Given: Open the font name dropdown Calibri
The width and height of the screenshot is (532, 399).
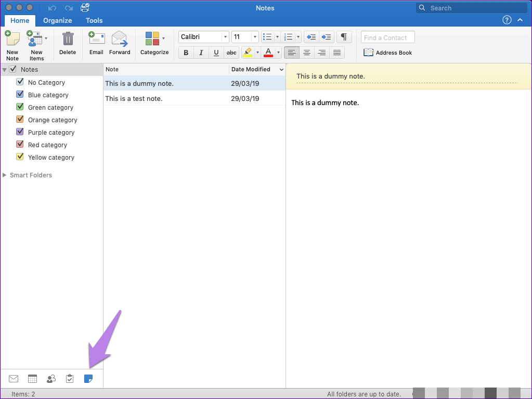Looking at the screenshot, I should (225, 37).
